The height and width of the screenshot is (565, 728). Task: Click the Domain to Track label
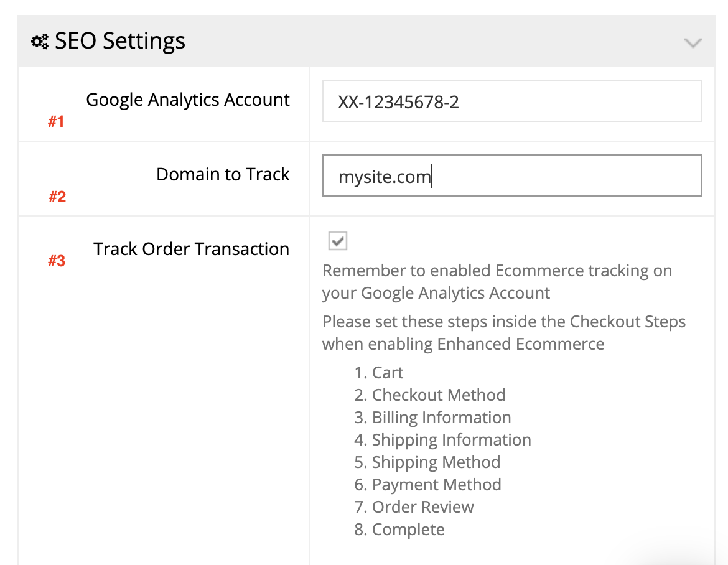point(223,174)
